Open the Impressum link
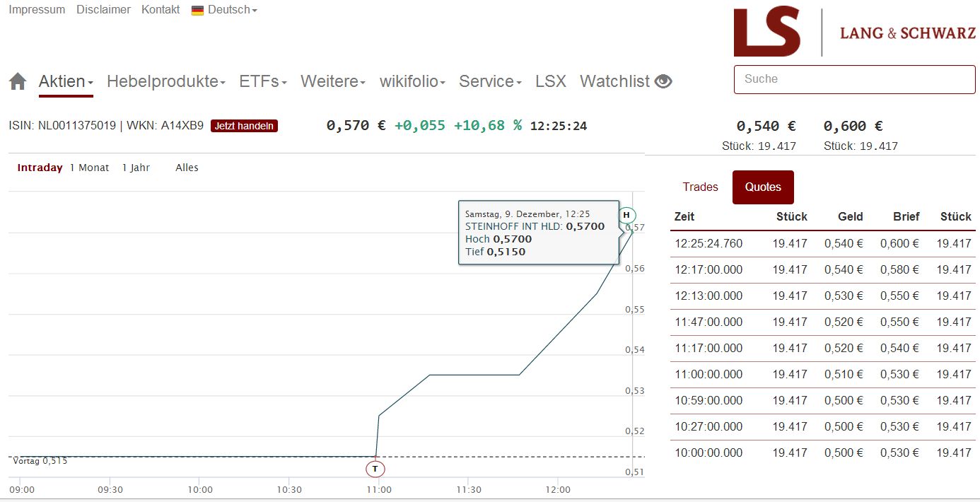The width and height of the screenshot is (980, 502). tap(37, 10)
